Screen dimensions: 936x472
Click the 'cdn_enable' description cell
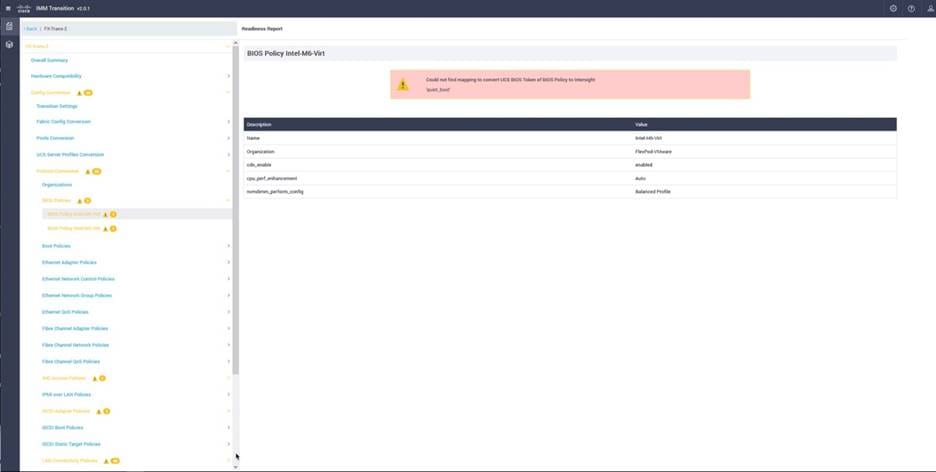[259, 165]
